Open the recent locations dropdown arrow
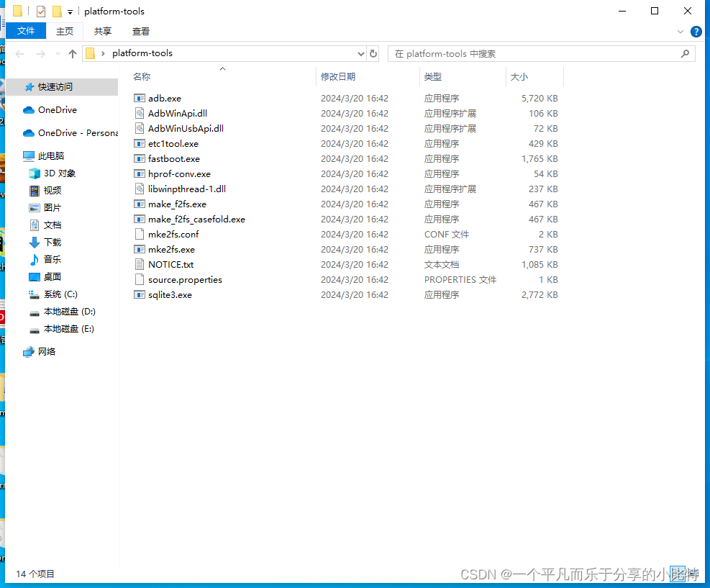Viewport: 710px width, 588px height. click(58, 54)
